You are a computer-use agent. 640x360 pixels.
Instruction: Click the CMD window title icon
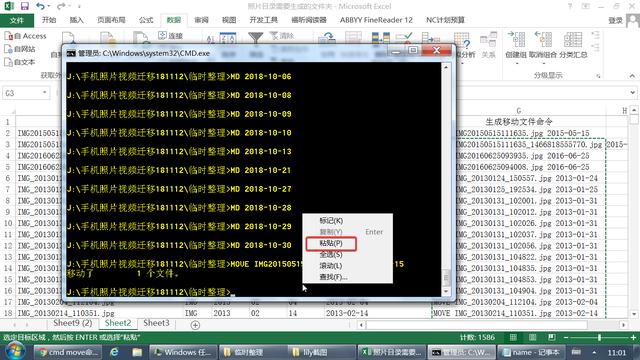(71, 53)
